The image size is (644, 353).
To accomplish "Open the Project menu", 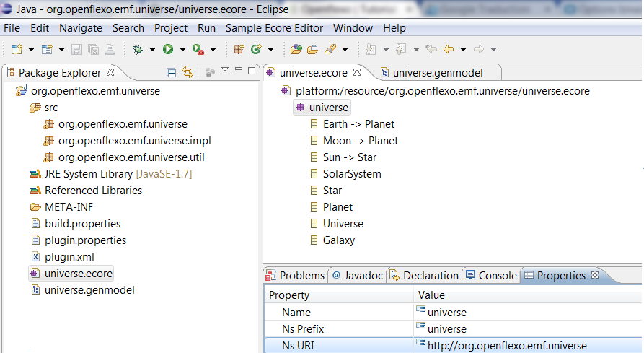I will pyautogui.click(x=171, y=28).
